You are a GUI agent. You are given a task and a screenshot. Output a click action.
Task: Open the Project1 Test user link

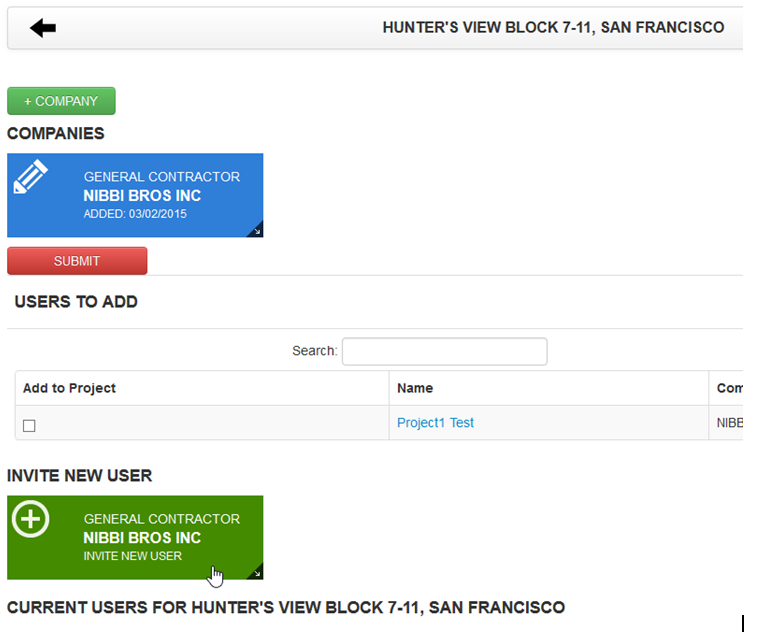tap(435, 422)
